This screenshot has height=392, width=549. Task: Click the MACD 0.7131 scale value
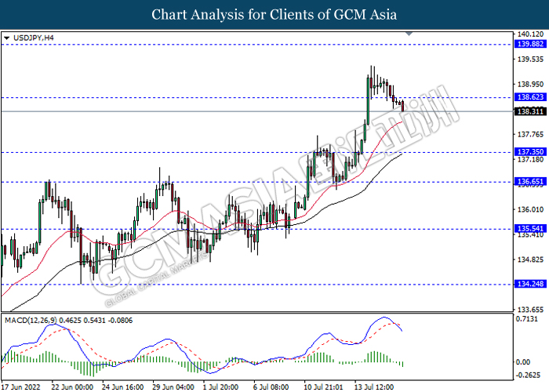pos(526,319)
